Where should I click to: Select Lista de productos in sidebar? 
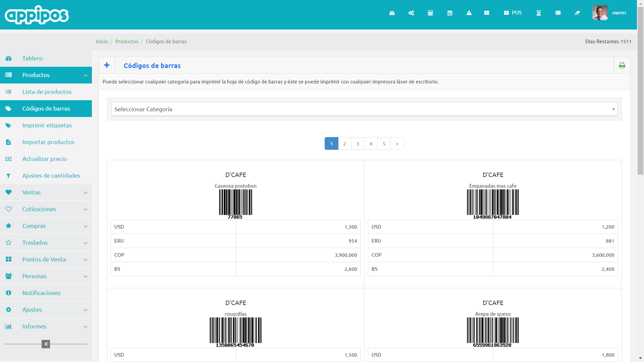pyautogui.click(x=47, y=92)
